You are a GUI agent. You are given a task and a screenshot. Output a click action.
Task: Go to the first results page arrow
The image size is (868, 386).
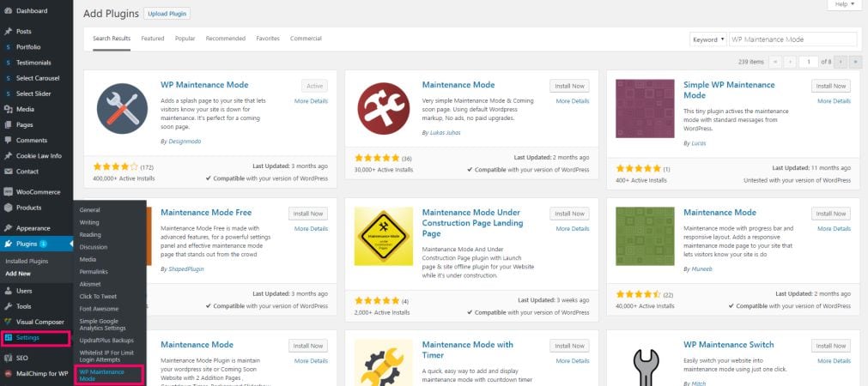[x=775, y=62]
